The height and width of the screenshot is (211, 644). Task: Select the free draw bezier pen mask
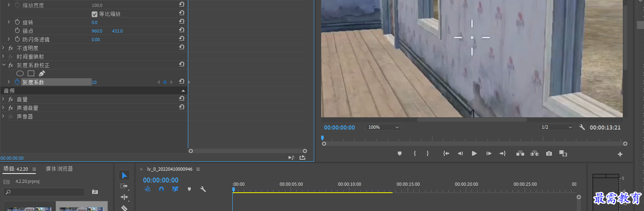(42, 73)
